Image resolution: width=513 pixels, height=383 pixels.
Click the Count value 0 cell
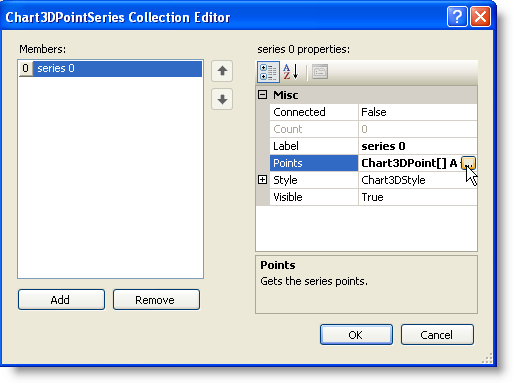click(418, 129)
